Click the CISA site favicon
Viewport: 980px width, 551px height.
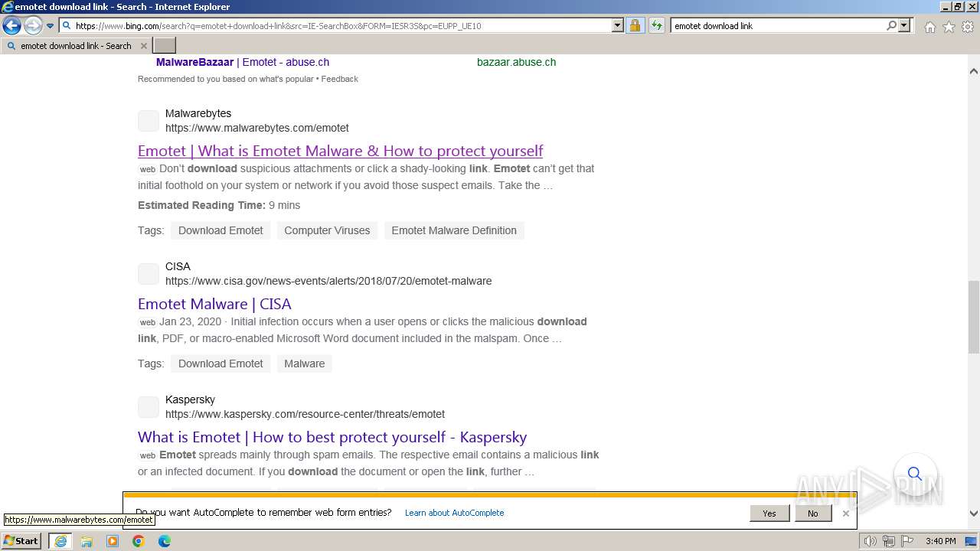tap(149, 274)
